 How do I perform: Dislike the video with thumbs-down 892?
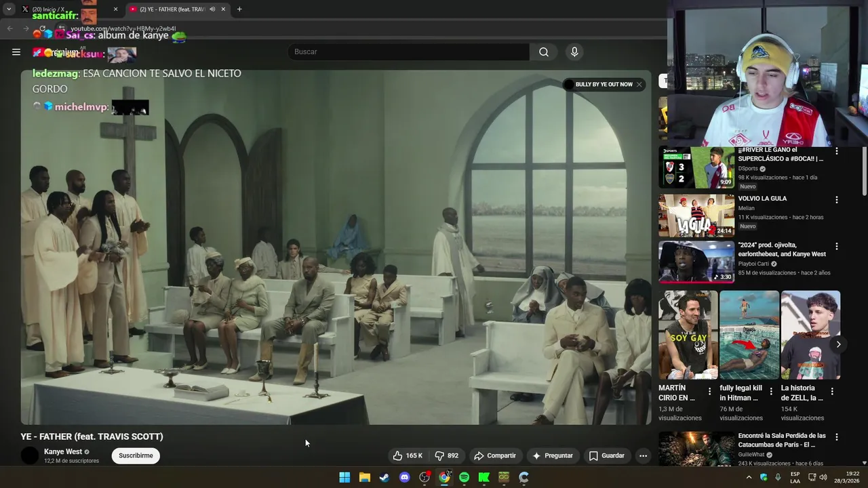pyautogui.click(x=447, y=455)
